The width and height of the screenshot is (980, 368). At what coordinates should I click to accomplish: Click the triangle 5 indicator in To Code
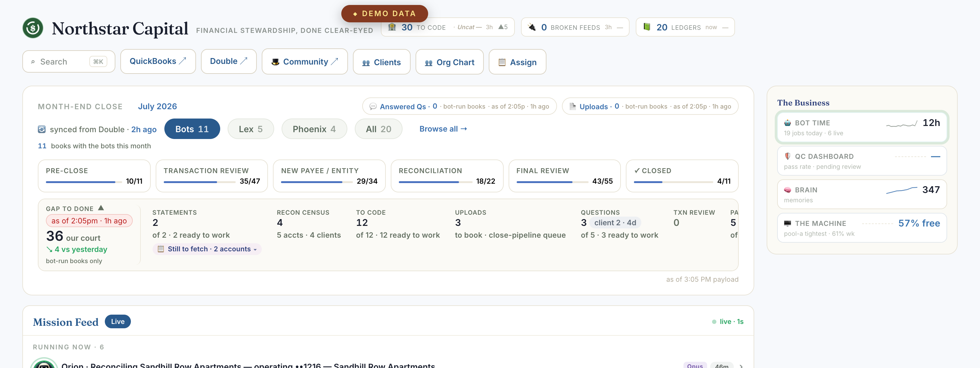click(x=503, y=27)
